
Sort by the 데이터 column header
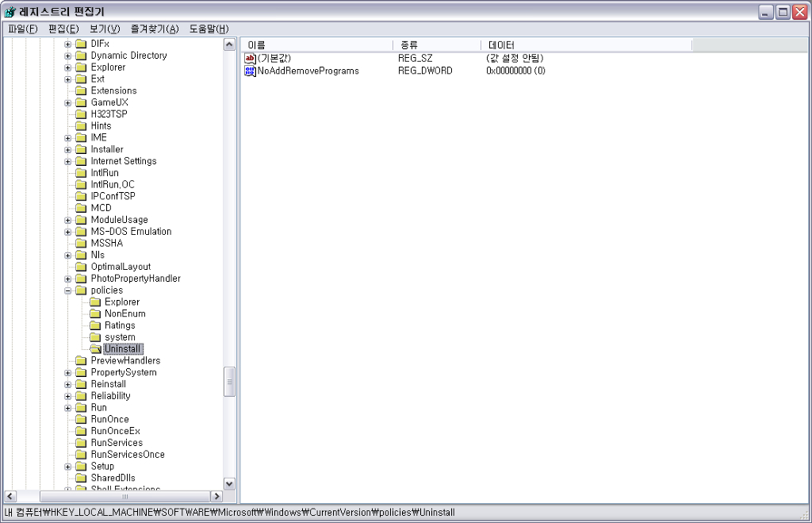(586, 45)
